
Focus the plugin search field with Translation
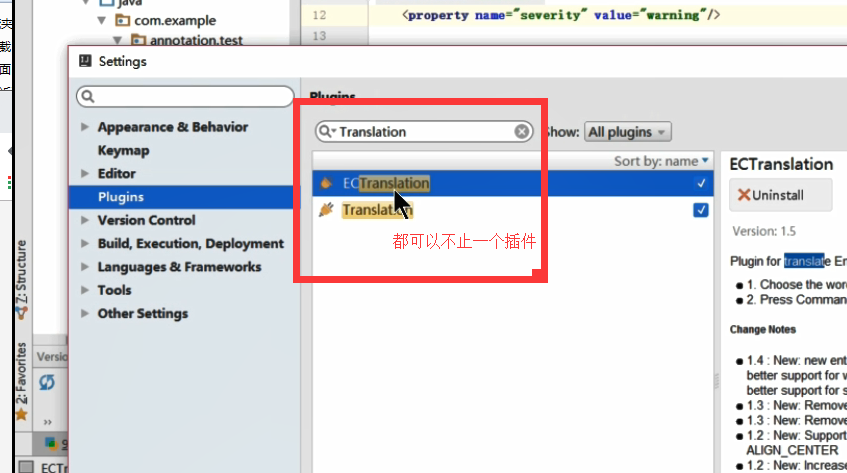[x=424, y=132]
